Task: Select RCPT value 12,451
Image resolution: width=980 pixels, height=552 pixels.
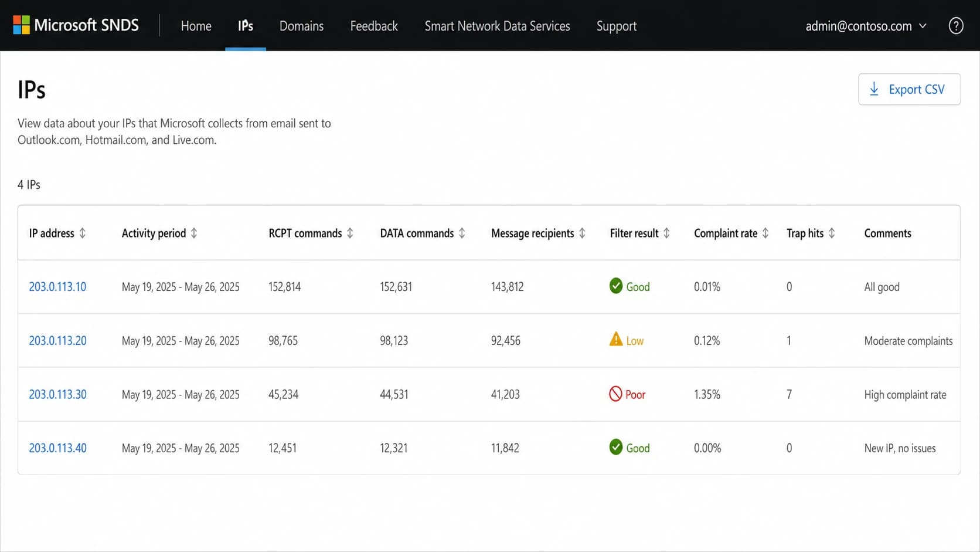Action: pos(283,448)
